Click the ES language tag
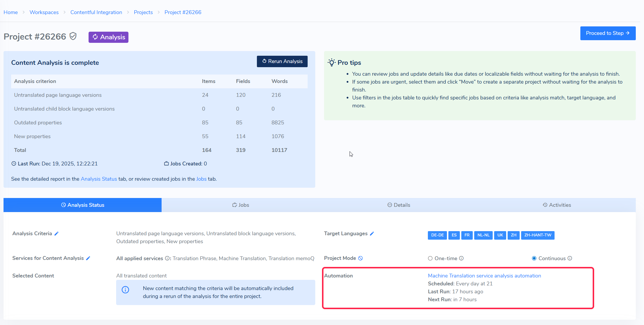644x325 pixels. coord(454,235)
